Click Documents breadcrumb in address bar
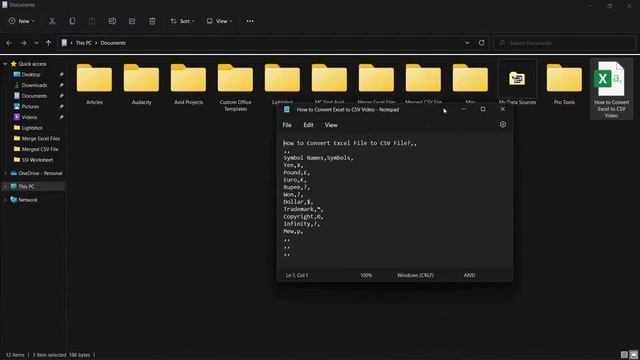 pos(113,43)
